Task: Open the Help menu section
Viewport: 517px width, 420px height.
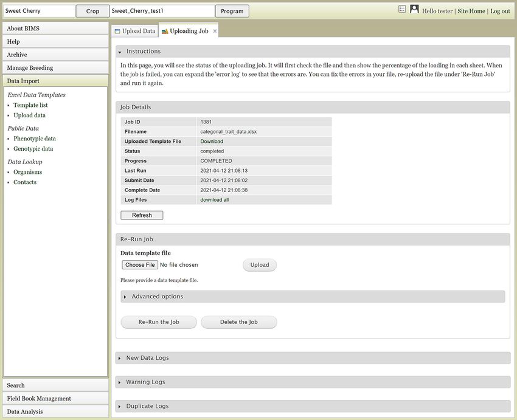Action: pyautogui.click(x=55, y=41)
